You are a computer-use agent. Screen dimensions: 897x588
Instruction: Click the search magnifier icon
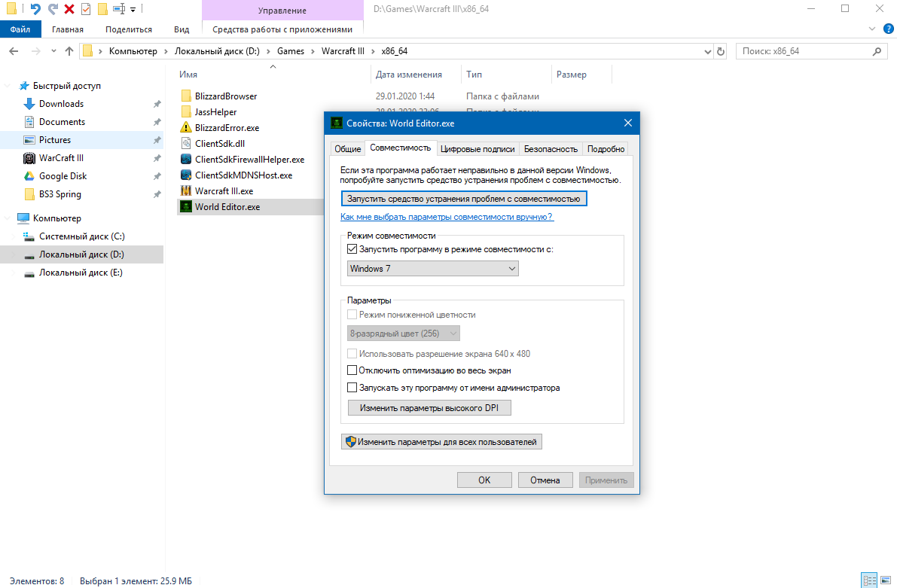(x=877, y=51)
